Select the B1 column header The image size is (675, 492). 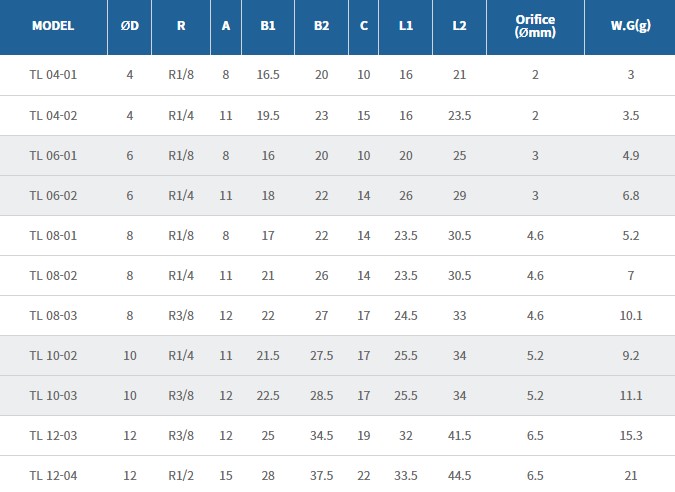(268, 26)
